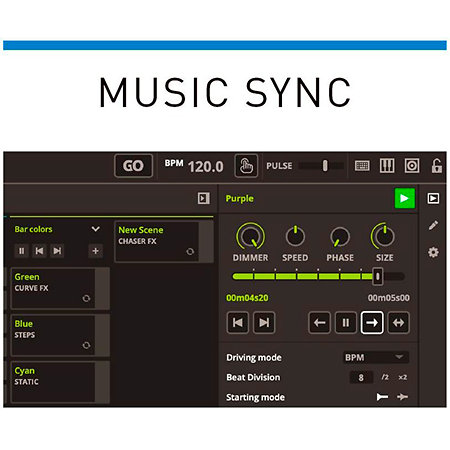Image resolution: width=450 pixels, height=450 pixels.
Task: Select first Starting mode icon
Action: (382, 397)
